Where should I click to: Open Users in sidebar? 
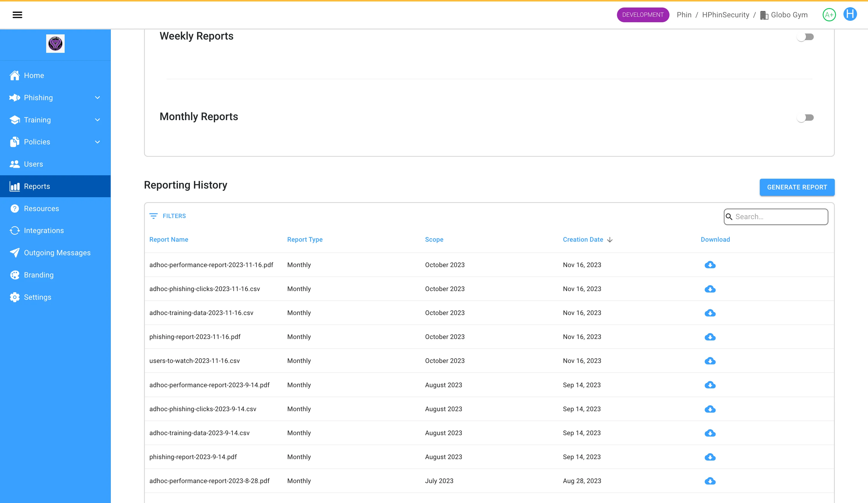pyautogui.click(x=55, y=164)
